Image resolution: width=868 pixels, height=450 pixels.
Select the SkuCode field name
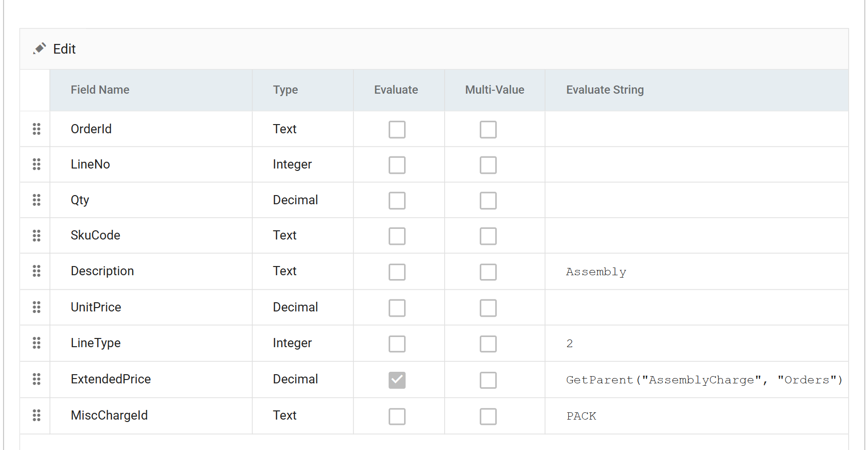96,235
